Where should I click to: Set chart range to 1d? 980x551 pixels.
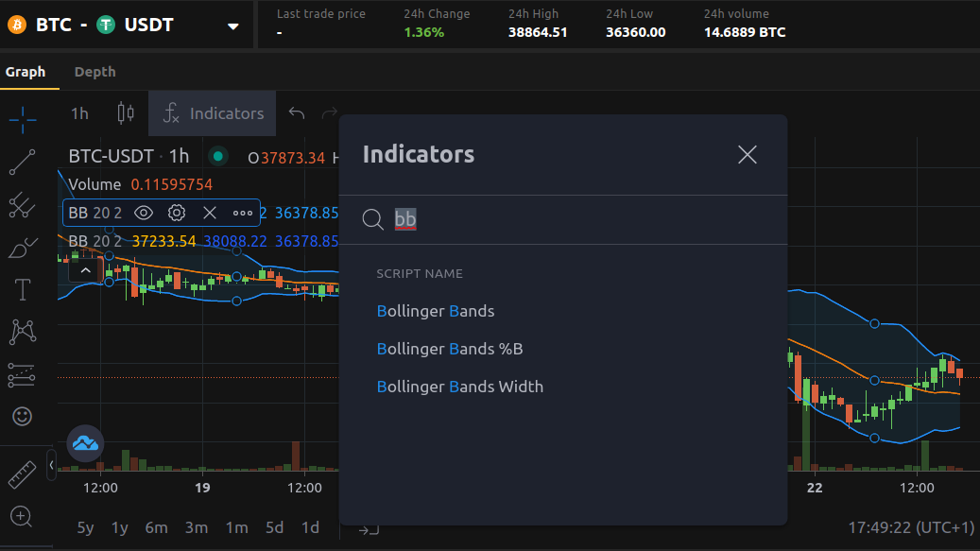(310, 528)
